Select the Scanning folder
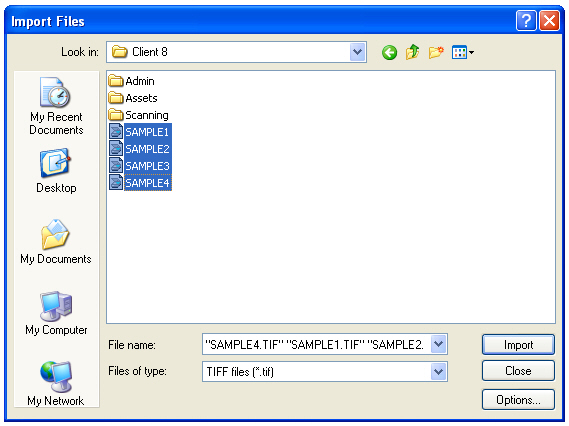Image resolution: width=569 pixels, height=426 pixels. (139, 115)
